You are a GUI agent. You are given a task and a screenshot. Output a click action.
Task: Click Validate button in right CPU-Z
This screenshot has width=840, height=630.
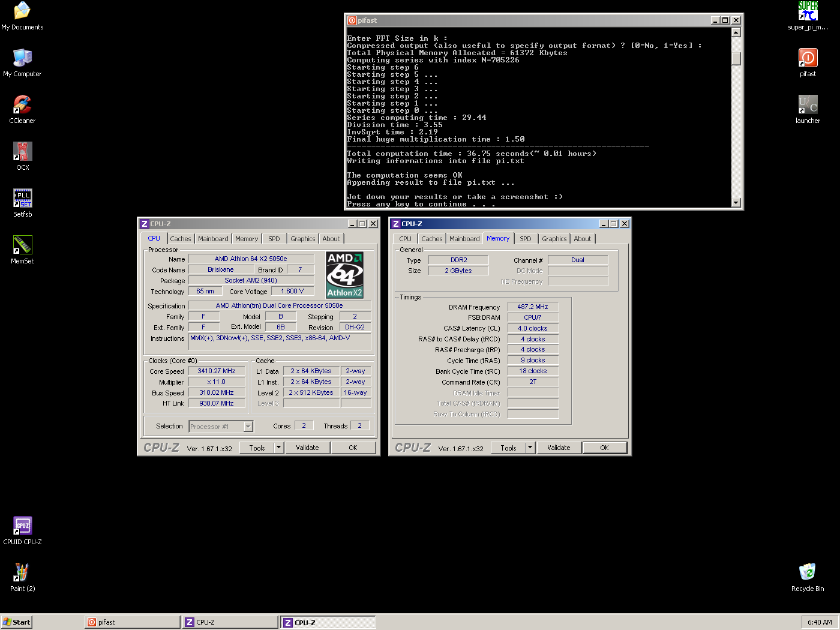point(559,448)
